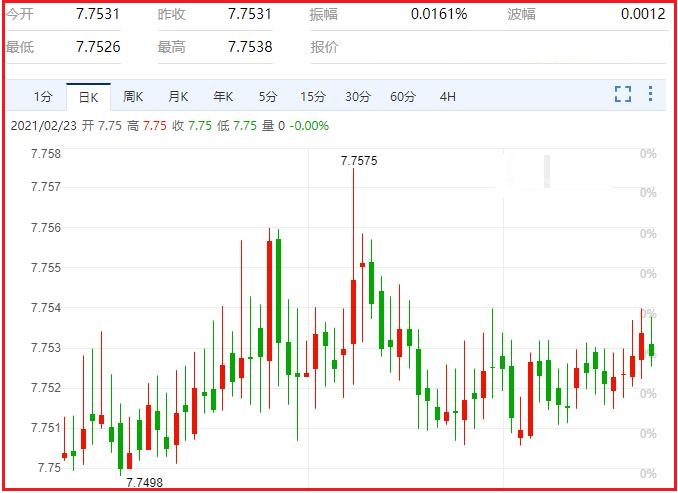Click the 7.758 y-axis label
Image resolution: width=678 pixels, height=493 pixels.
tap(46, 154)
